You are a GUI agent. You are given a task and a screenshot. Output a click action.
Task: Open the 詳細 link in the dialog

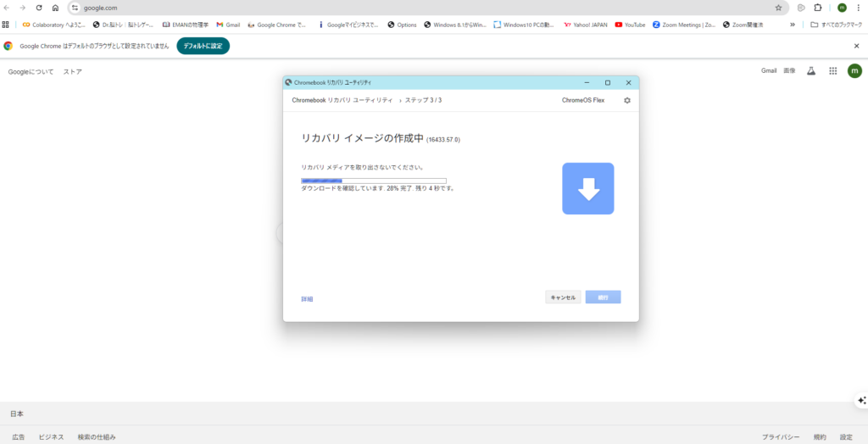(307, 299)
